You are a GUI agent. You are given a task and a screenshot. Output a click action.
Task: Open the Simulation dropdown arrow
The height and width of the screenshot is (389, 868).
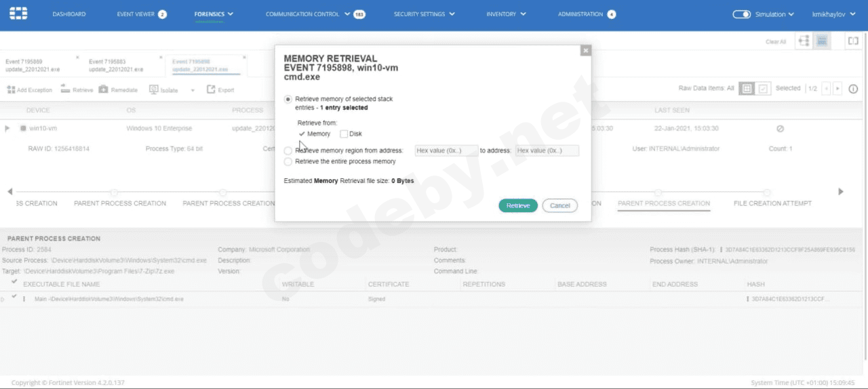click(x=791, y=14)
